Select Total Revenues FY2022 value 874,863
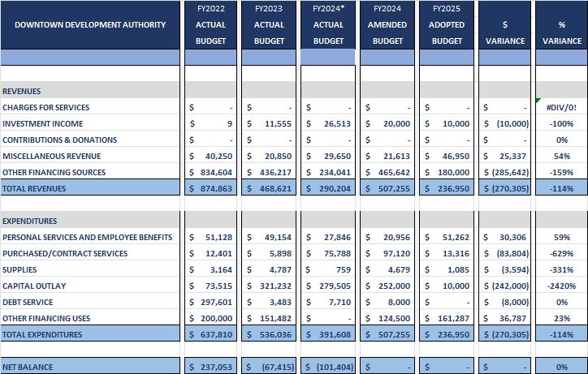 coord(210,188)
